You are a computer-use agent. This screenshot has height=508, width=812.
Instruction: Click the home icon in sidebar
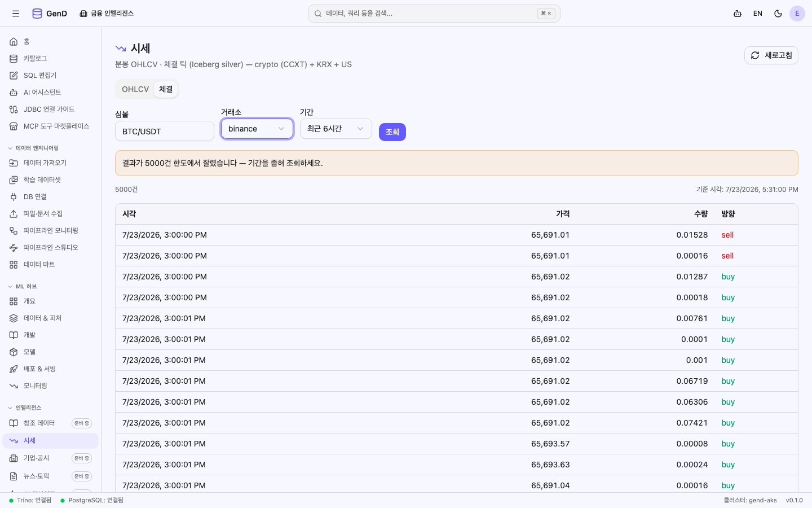coord(14,42)
